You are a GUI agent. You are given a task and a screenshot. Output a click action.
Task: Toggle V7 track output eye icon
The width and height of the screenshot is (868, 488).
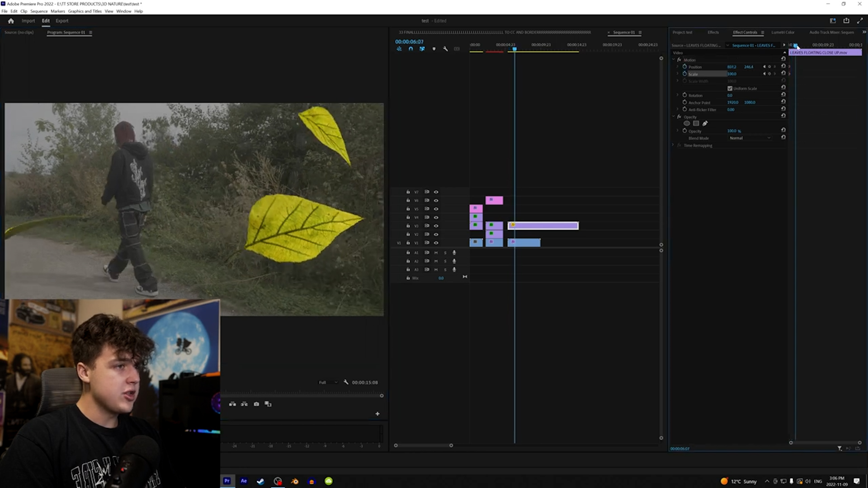[x=436, y=192]
